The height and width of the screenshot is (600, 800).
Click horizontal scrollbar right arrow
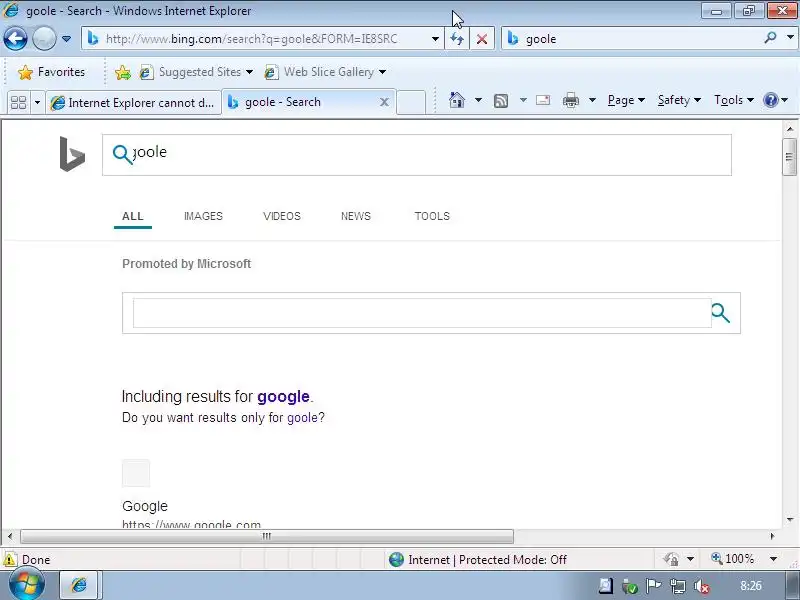click(x=772, y=536)
